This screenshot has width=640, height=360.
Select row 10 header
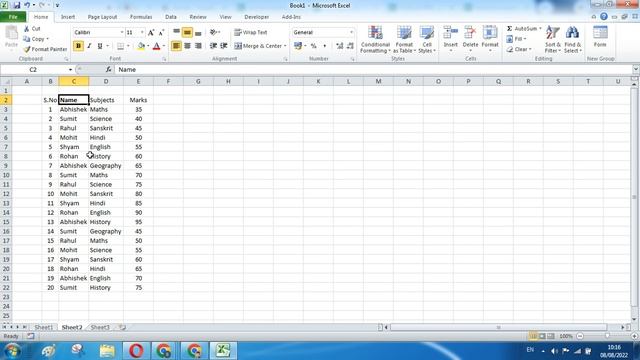point(6,175)
